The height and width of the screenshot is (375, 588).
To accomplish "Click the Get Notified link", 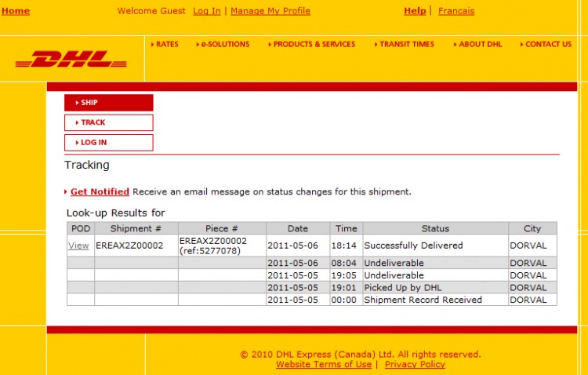I will [100, 191].
